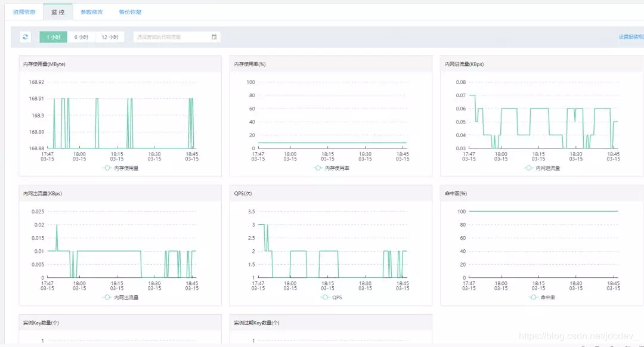Click the refresh icon in the monitoring toolbar
644x347 pixels.
tap(26, 37)
